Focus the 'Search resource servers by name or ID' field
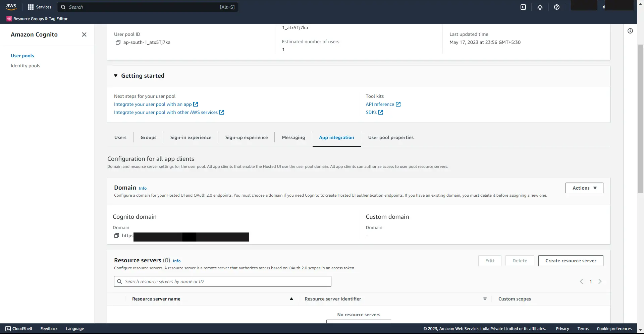Screen dimensions: 644x334 pos(223,281)
